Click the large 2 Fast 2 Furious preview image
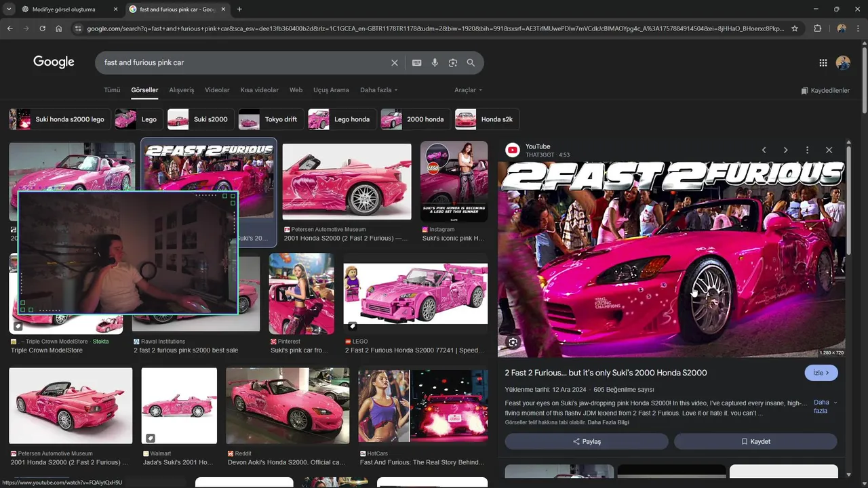Viewport: 868px width, 488px height. tap(671, 260)
